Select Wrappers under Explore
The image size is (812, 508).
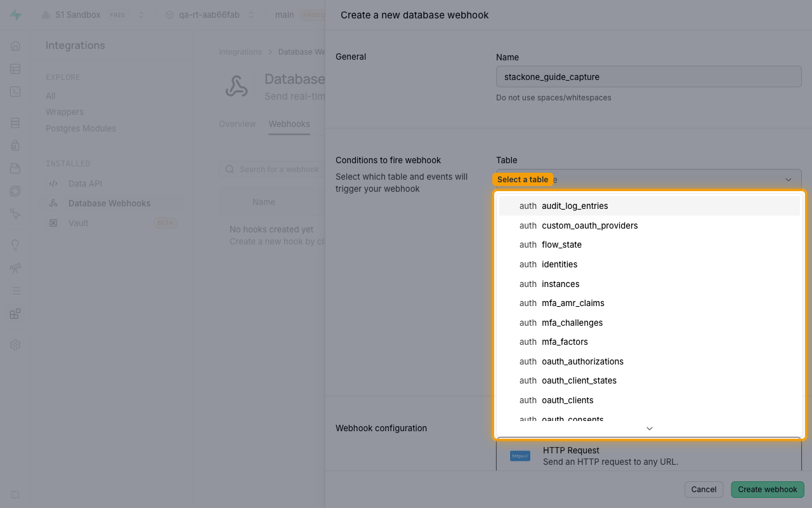click(x=65, y=112)
